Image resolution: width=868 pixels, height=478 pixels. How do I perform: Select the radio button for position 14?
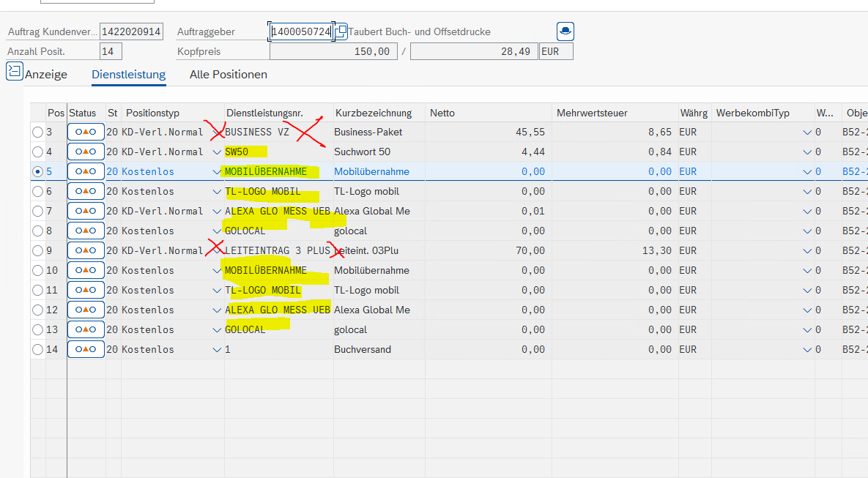[x=37, y=349]
